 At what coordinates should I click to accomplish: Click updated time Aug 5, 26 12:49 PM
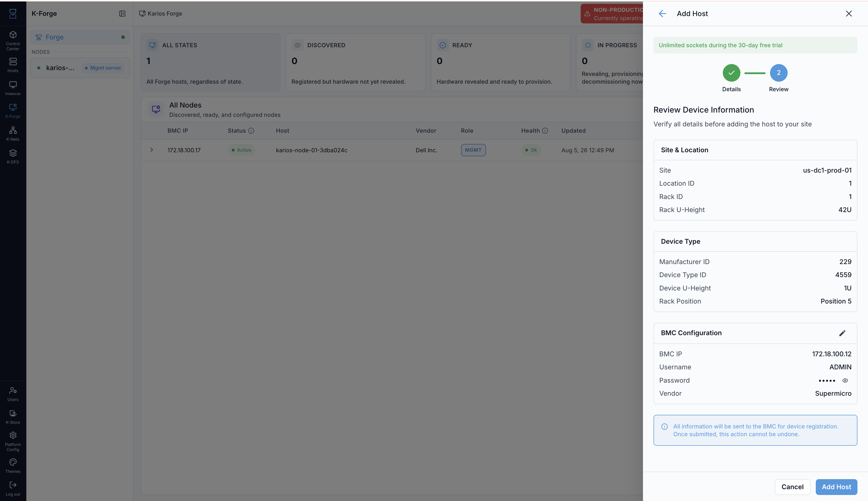588,150
